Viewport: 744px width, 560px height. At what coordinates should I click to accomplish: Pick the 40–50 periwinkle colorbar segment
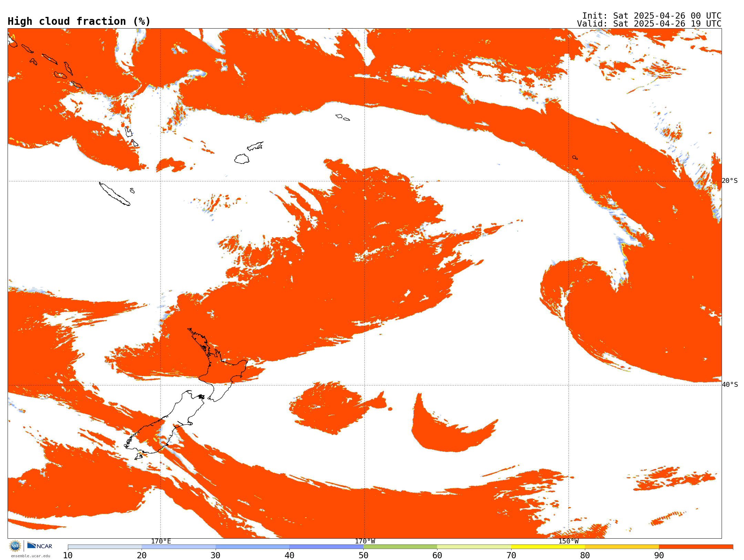(327, 547)
